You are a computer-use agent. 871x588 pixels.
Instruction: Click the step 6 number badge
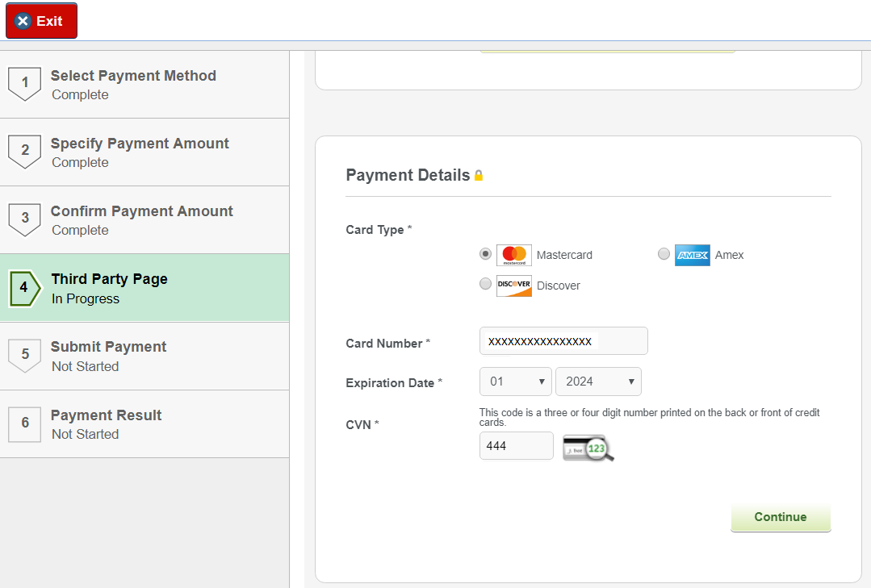click(x=24, y=423)
